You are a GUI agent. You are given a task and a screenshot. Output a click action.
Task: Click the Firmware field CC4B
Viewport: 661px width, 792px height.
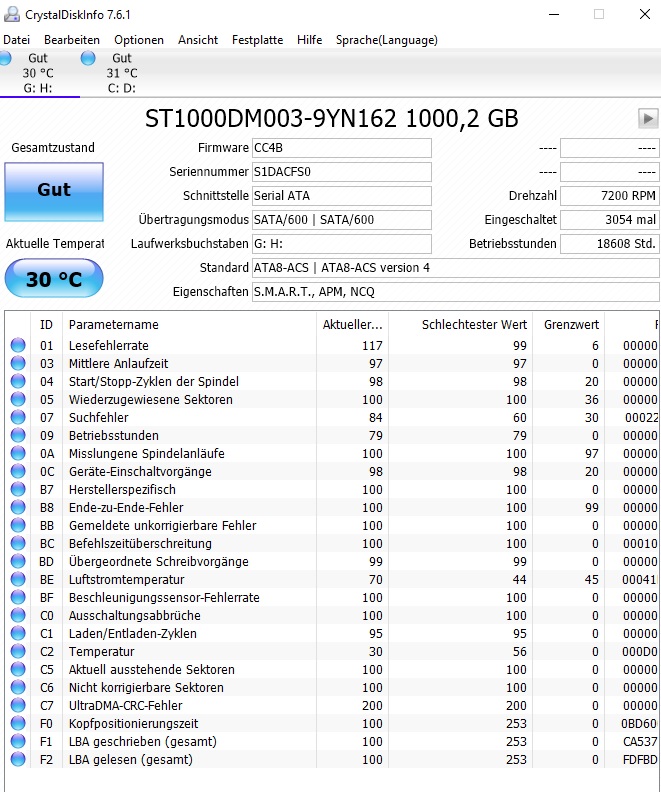tap(342, 148)
